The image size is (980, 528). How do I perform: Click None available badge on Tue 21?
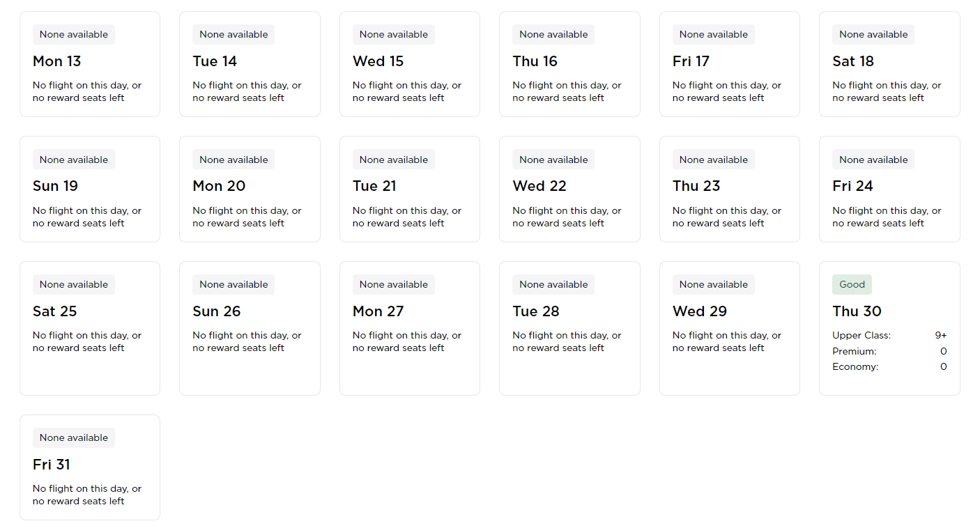394,160
